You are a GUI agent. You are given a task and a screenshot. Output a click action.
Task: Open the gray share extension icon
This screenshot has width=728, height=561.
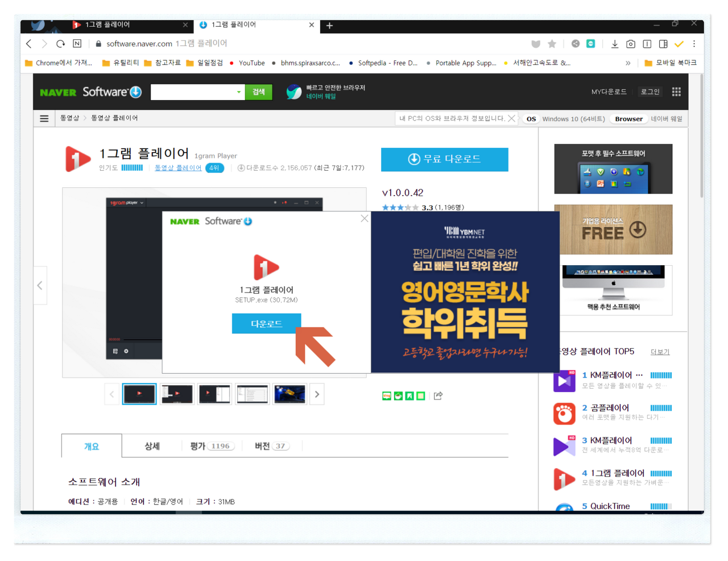pyautogui.click(x=576, y=44)
